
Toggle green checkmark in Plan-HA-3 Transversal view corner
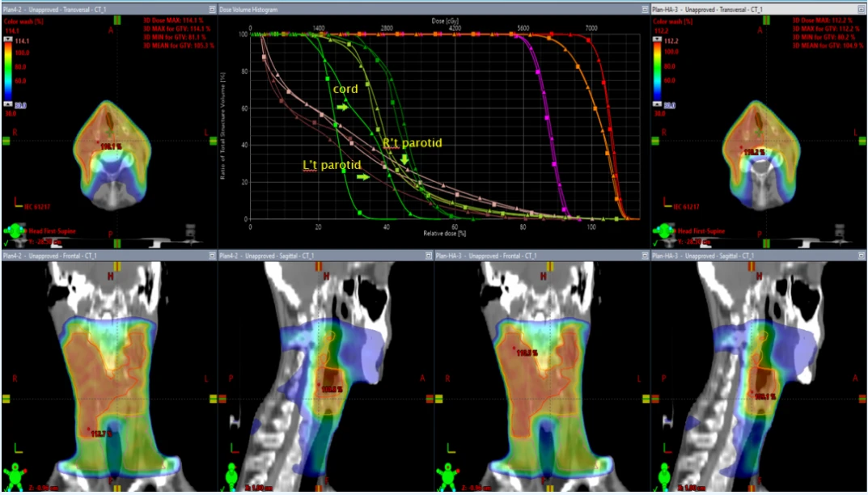[655, 242]
